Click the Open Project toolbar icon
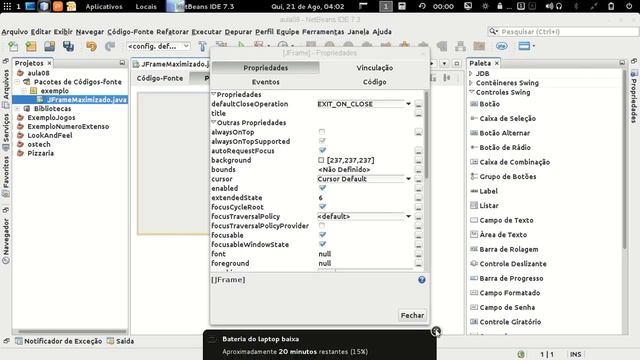Image resolution: width=640 pixels, height=360 pixels. click(49, 46)
